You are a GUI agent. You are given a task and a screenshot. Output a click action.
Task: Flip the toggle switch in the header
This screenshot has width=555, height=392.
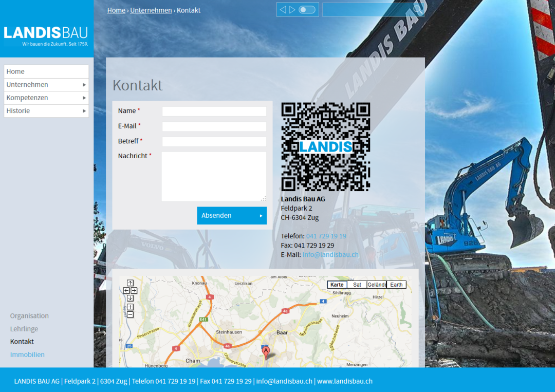[x=306, y=9]
